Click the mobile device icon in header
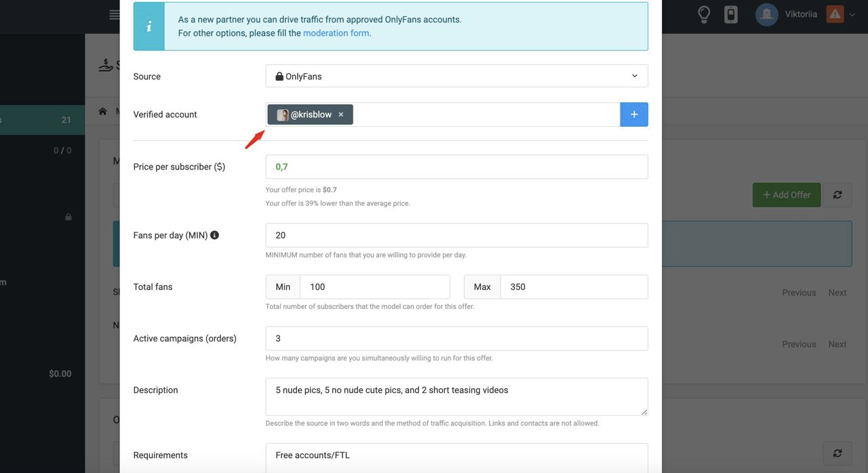868x473 pixels. point(730,14)
